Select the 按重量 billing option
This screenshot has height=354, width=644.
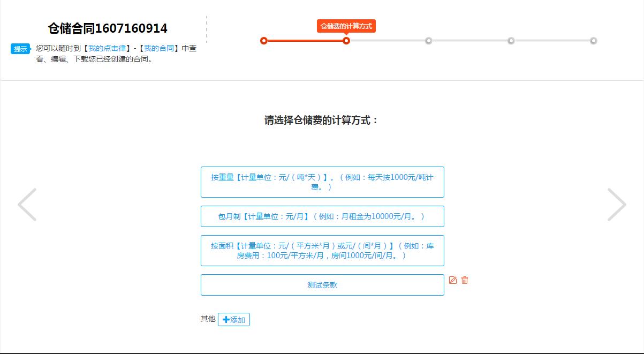click(x=322, y=182)
